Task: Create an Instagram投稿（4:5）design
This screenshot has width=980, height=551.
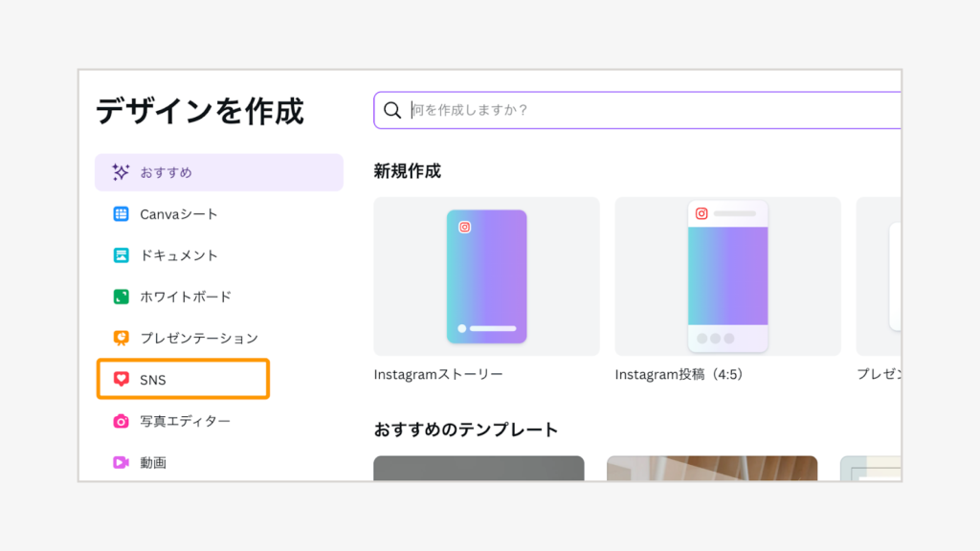Action: point(727,275)
